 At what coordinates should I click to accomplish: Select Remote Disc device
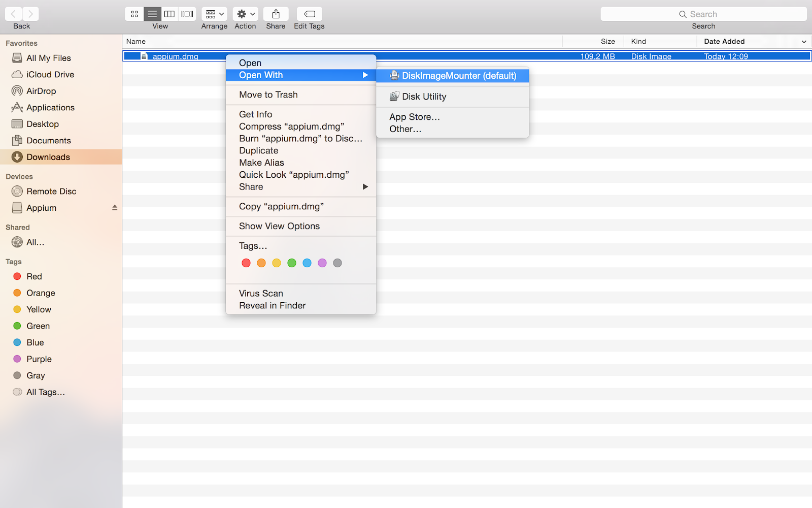pyautogui.click(x=61, y=192)
